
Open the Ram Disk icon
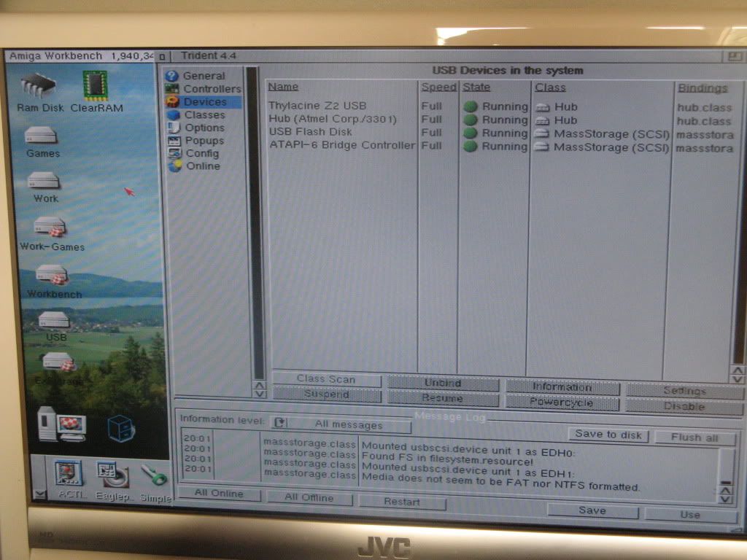point(40,87)
